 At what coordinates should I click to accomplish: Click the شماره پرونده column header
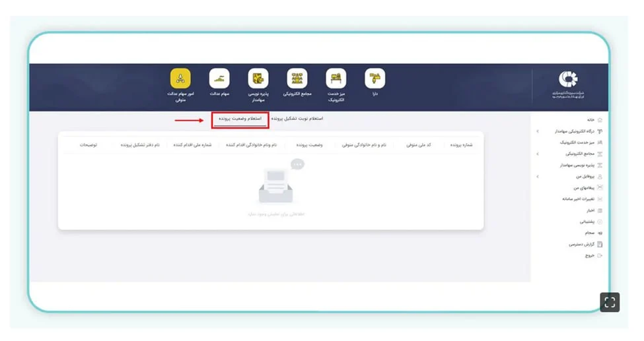pos(460,144)
